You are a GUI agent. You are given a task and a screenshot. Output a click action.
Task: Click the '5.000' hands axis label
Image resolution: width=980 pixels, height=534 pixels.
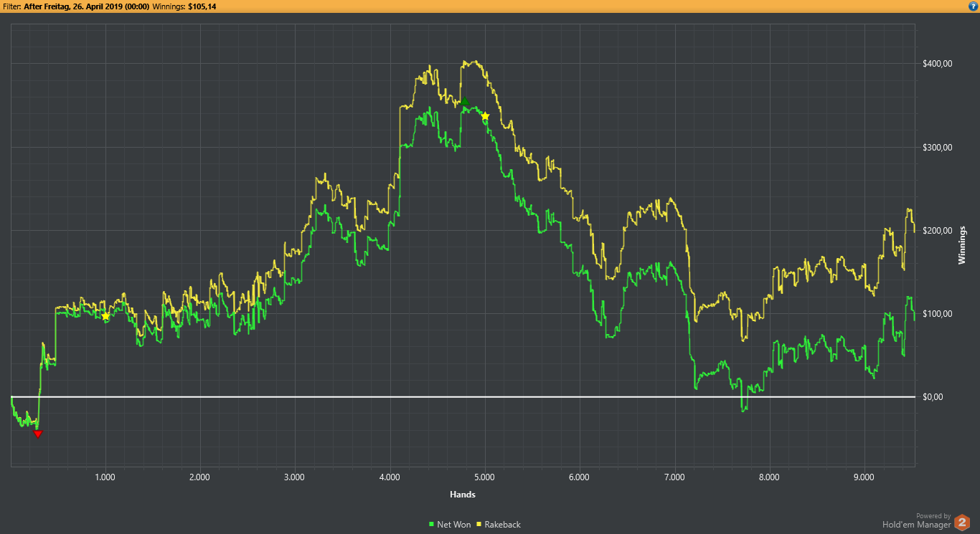[484, 477]
